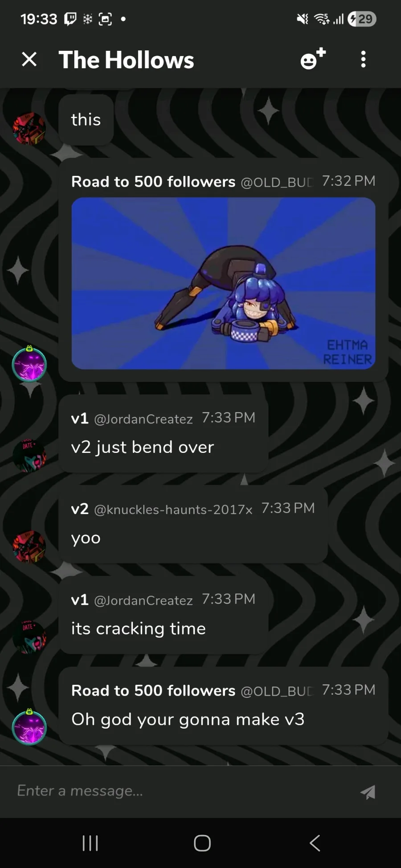Image resolution: width=401 pixels, height=868 pixels.
Task: Open the EHTMA REINER animated image
Action: click(223, 283)
